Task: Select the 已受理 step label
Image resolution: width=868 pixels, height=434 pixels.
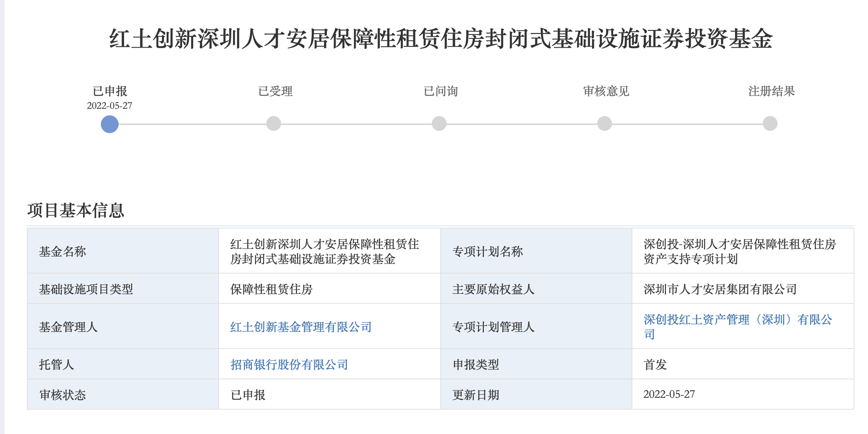Action: [275, 91]
